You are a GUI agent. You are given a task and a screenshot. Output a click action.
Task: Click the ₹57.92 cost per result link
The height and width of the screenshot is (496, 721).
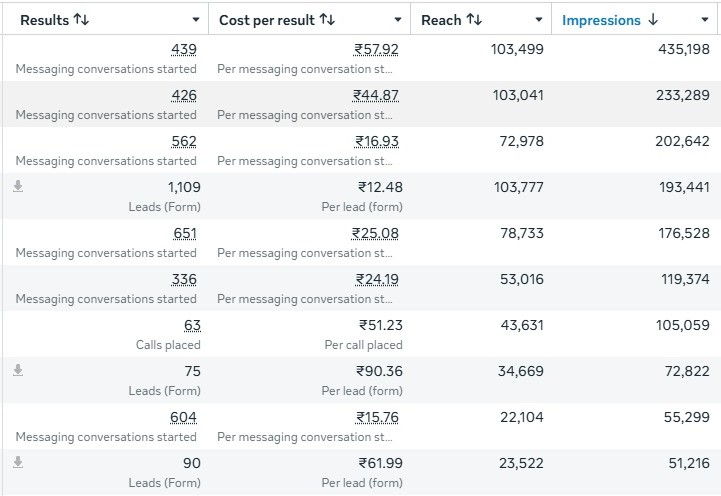(x=375, y=49)
